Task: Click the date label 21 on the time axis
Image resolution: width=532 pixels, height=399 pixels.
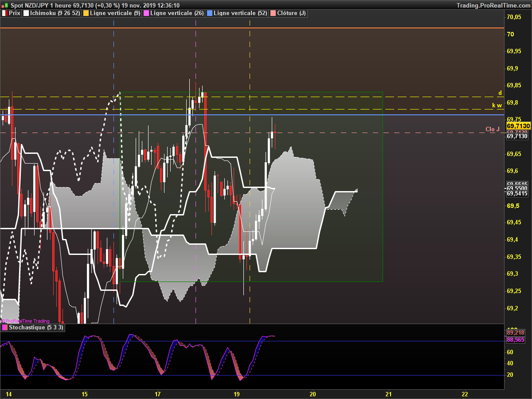Action: coord(389,394)
